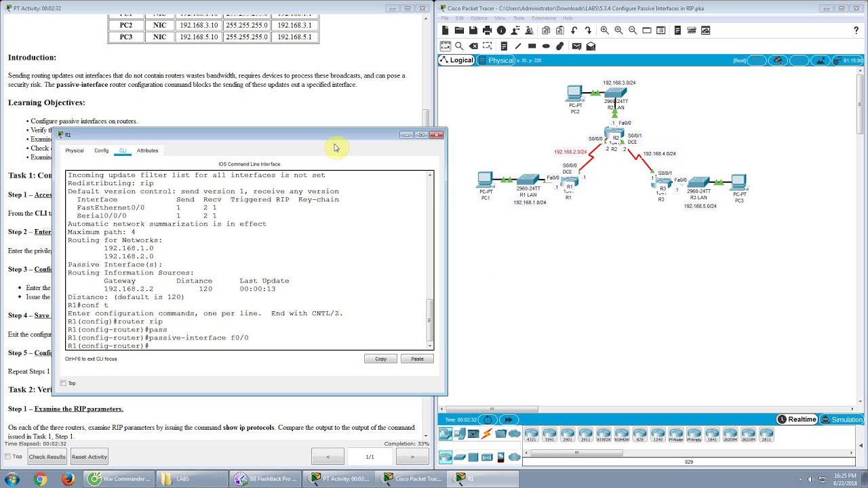Switch to Logical workspace view
The width and height of the screenshot is (868, 488).
click(456, 60)
